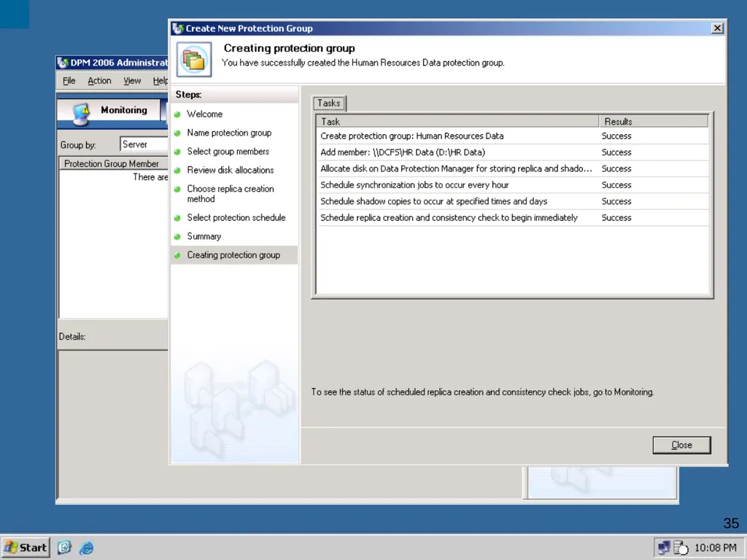Click the green dot beside the Welcome step
747x560 pixels.
pyautogui.click(x=177, y=114)
